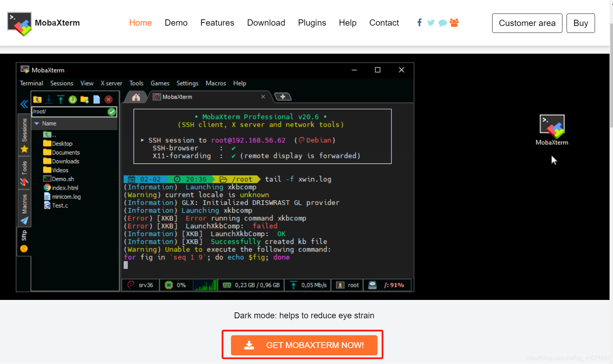The image size is (613, 364).
Task: Click the Home tab house icon
Action: tap(136, 97)
